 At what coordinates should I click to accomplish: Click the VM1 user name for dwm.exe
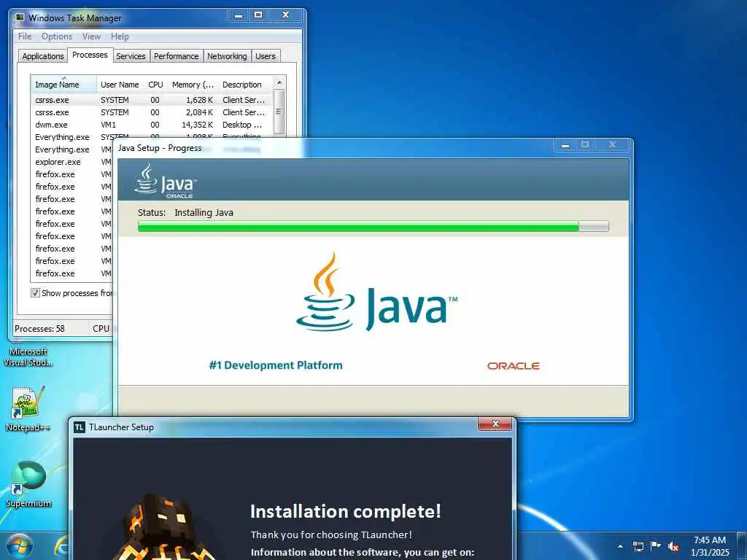(x=108, y=125)
